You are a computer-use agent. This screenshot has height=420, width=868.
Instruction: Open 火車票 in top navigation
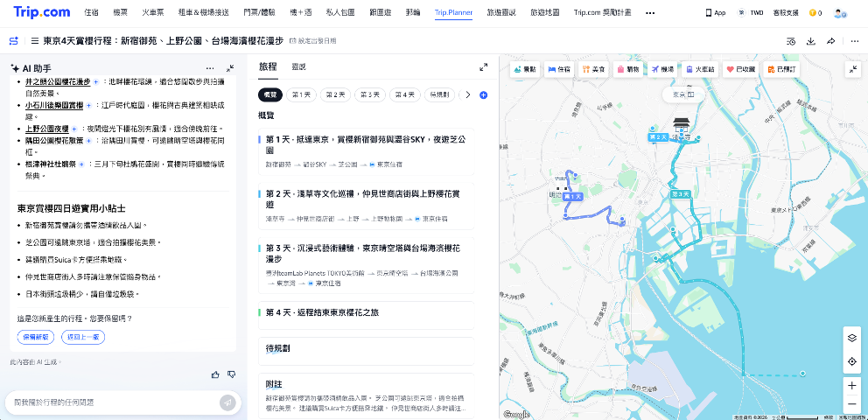[x=151, y=13]
